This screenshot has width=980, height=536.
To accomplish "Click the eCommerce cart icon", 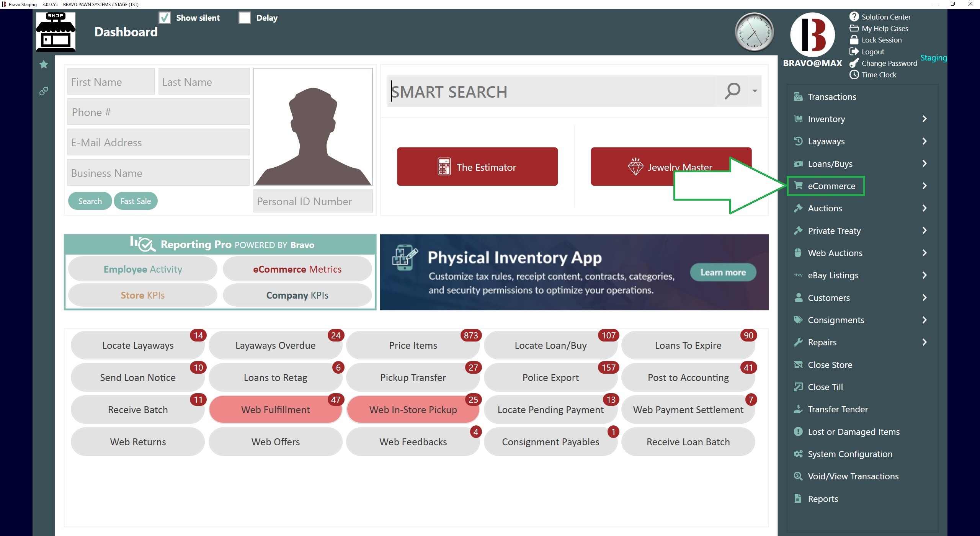I will pyautogui.click(x=798, y=186).
